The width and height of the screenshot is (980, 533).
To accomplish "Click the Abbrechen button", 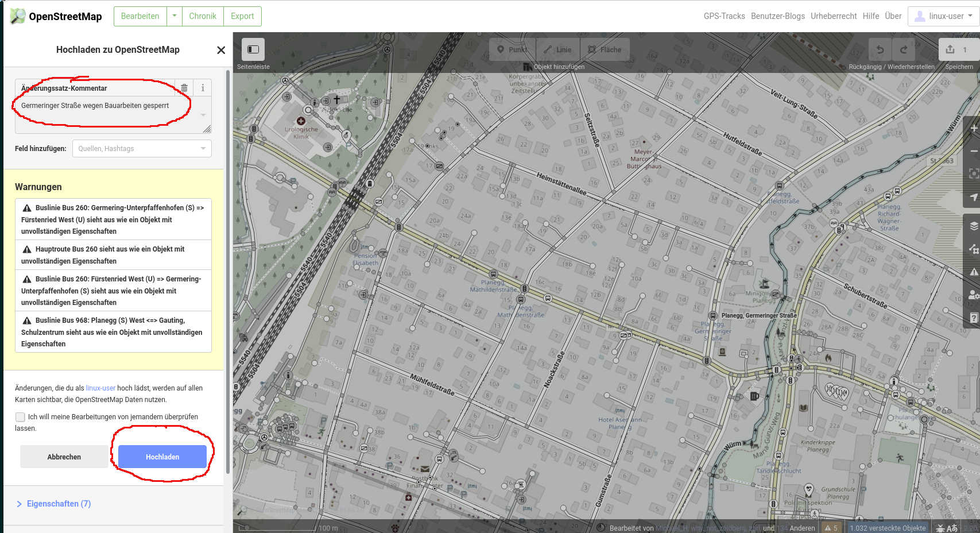I will pyautogui.click(x=64, y=457).
